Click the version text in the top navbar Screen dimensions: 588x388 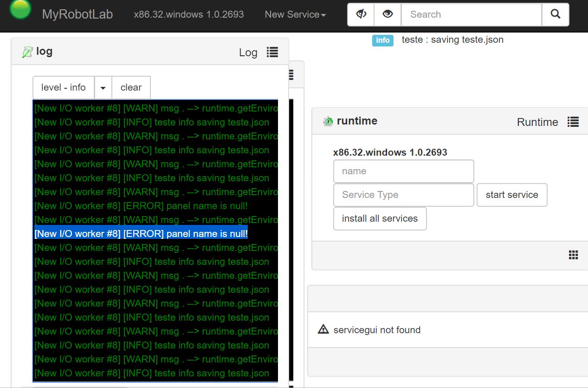tap(189, 14)
